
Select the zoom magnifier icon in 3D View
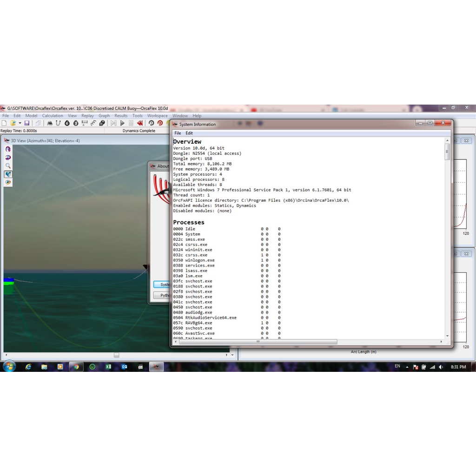pyautogui.click(x=8, y=166)
